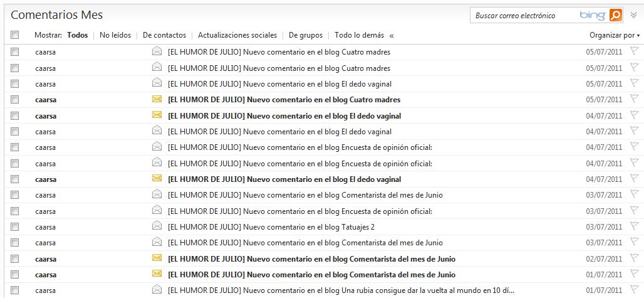The width and height of the screenshot is (644, 298).
Task: Click envelope icon of read El dedo message 04/07/2011
Action: (x=157, y=130)
